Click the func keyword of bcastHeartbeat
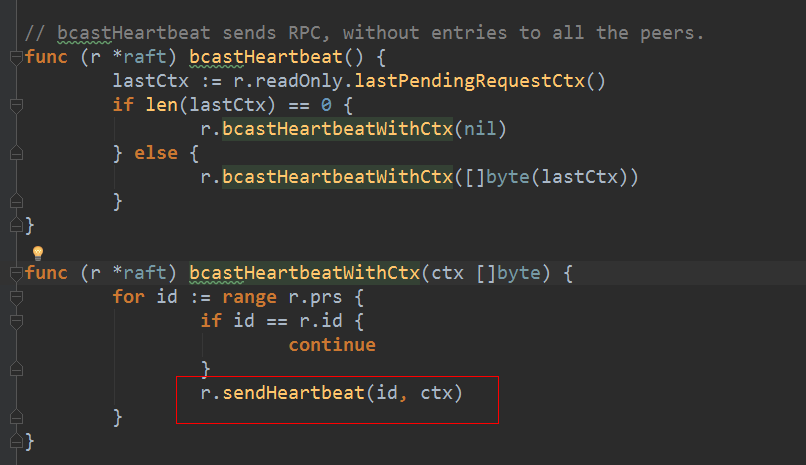 (x=46, y=57)
